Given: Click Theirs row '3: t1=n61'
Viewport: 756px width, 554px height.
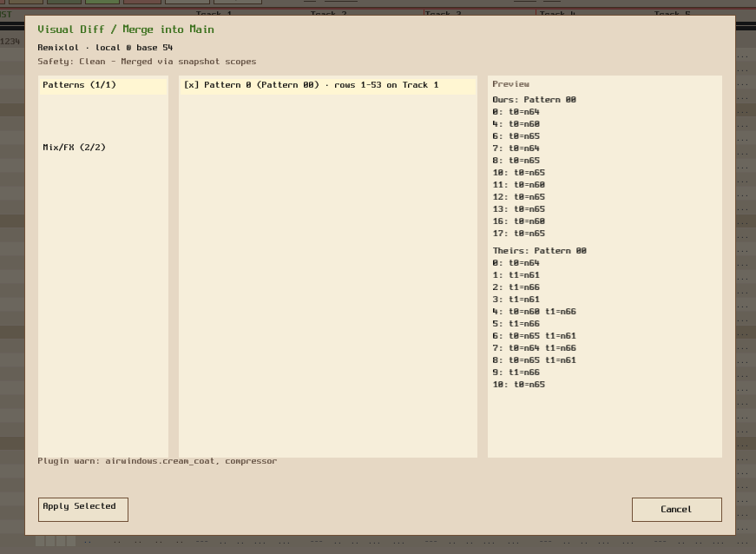Looking at the screenshot, I should [516, 300].
